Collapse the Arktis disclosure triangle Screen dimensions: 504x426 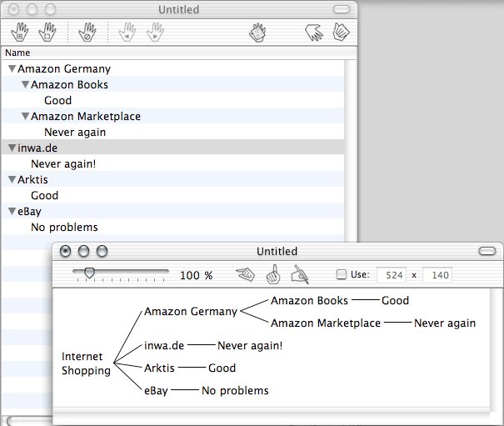12,179
